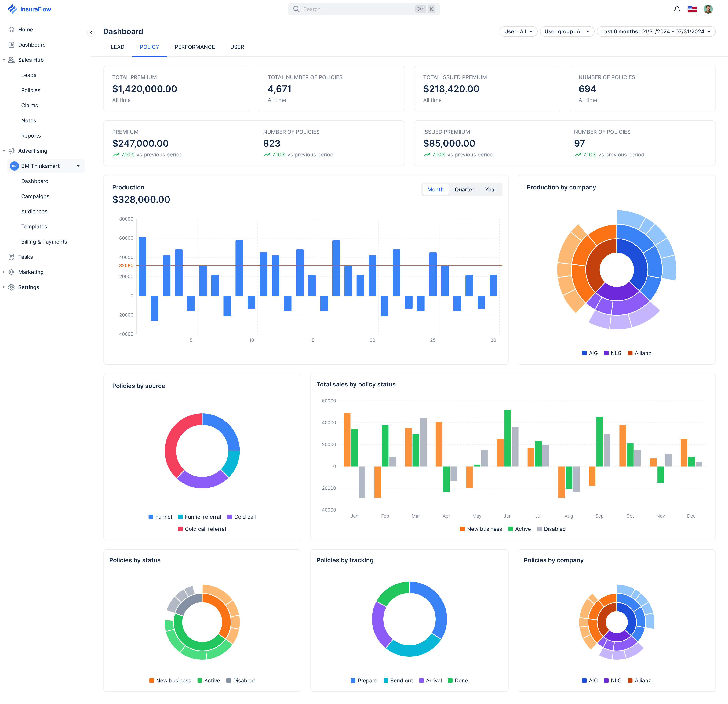Expand the Settings tree arrow

(x=4, y=287)
